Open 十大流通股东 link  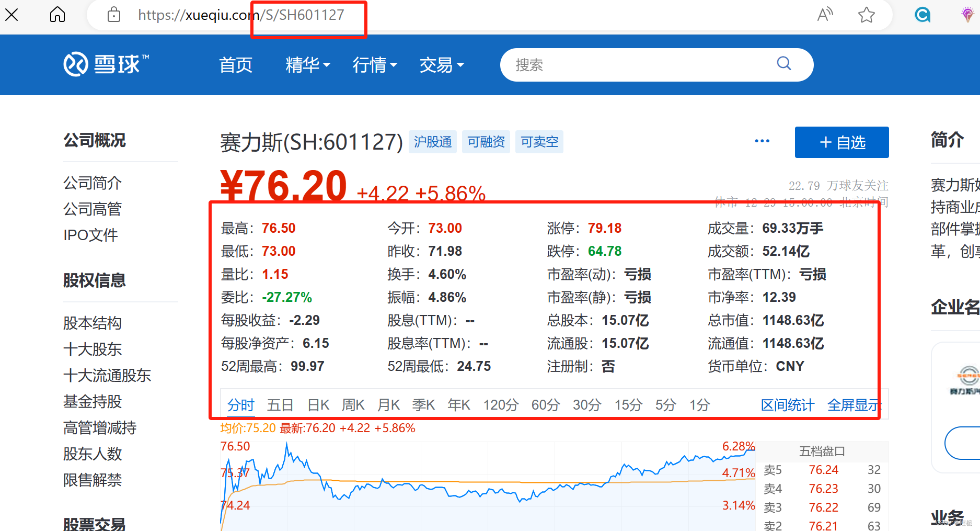tap(107, 375)
